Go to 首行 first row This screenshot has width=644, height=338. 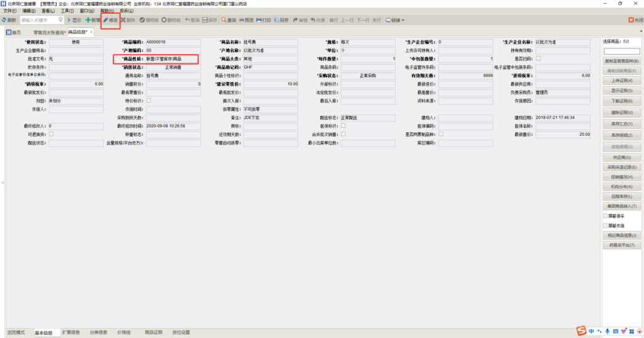(x=333, y=20)
